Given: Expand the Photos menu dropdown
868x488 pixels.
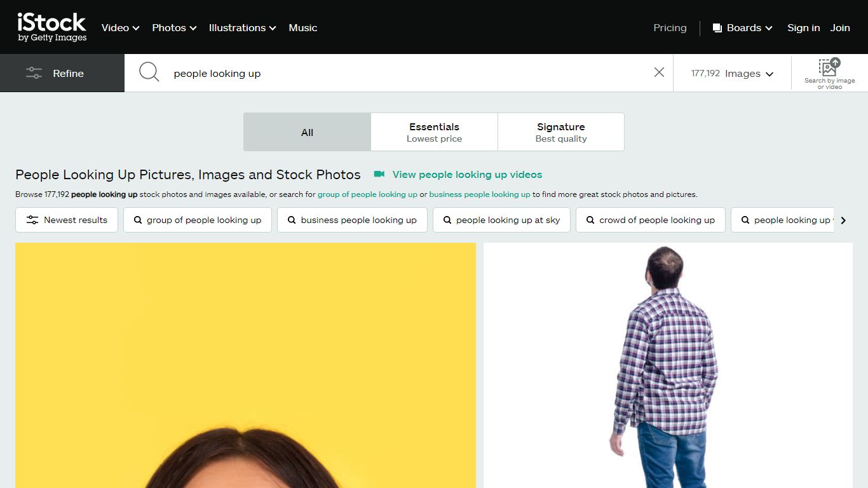Looking at the screenshot, I should coord(174,28).
